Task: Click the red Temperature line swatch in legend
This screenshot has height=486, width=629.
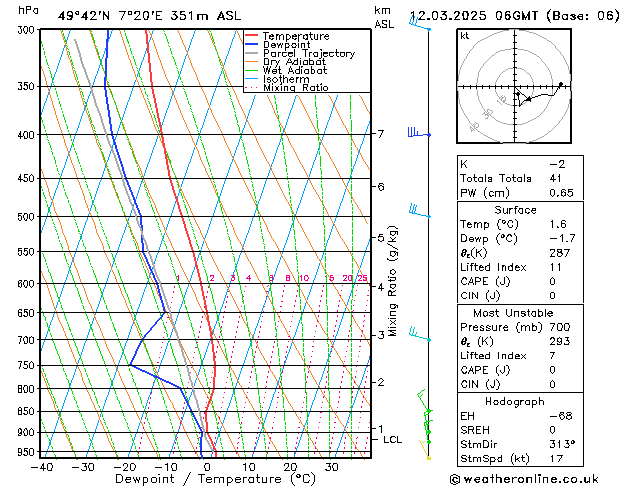Action: (x=252, y=36)
